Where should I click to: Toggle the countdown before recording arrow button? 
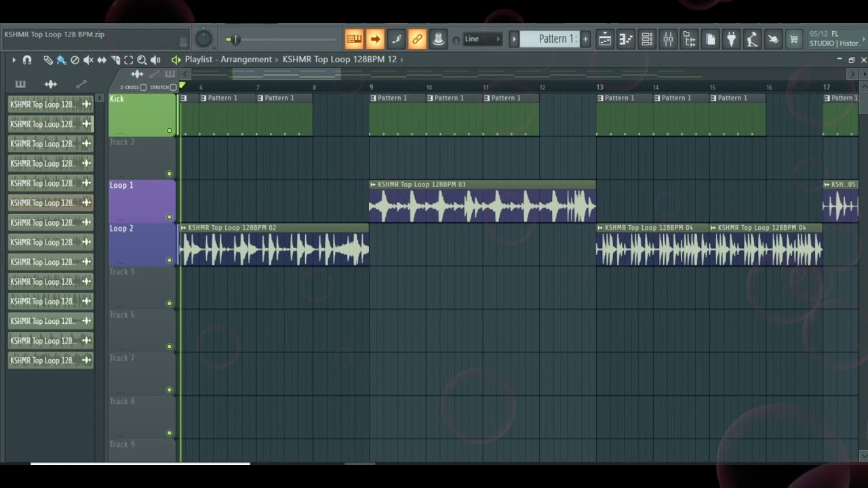click(375, 39)
